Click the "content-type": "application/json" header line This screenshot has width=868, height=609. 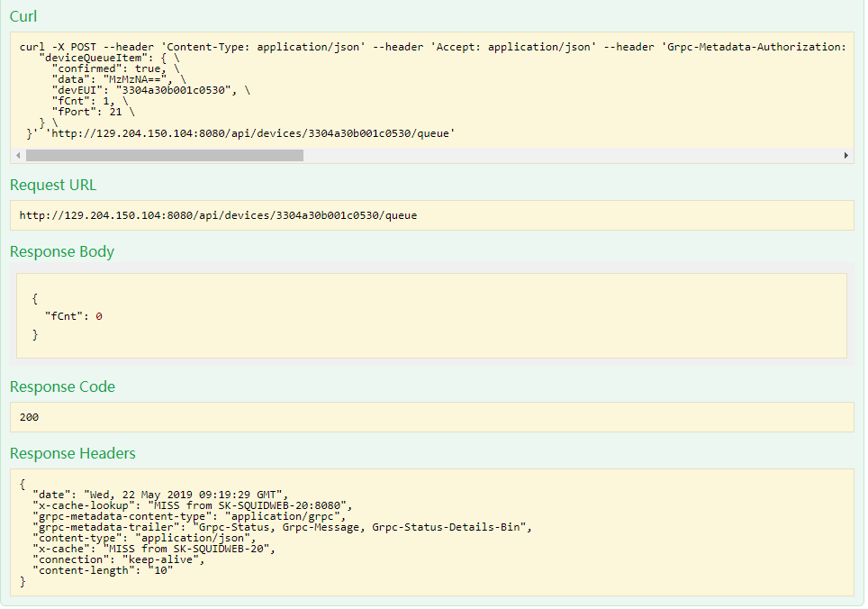pos(144,538)
